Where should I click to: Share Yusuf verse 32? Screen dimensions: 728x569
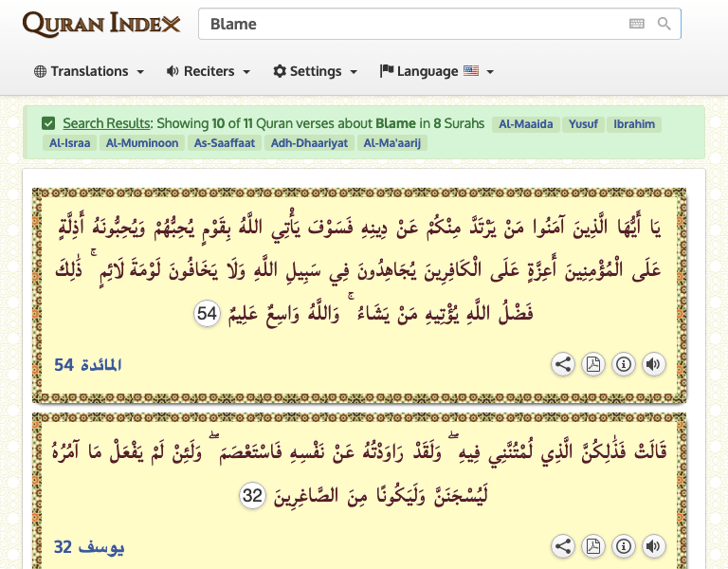[x=563, y=546]
